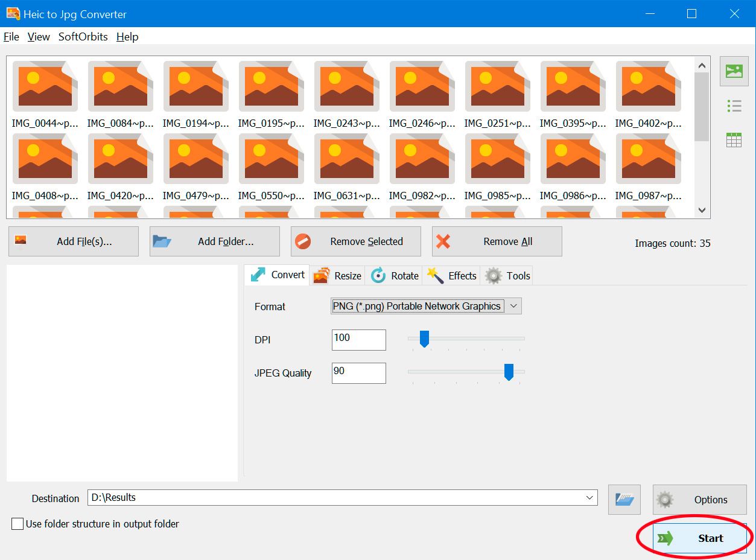Click Remove All button
Image resolution: width=756 pixels, height=560 pixels.
click(497, 241)
